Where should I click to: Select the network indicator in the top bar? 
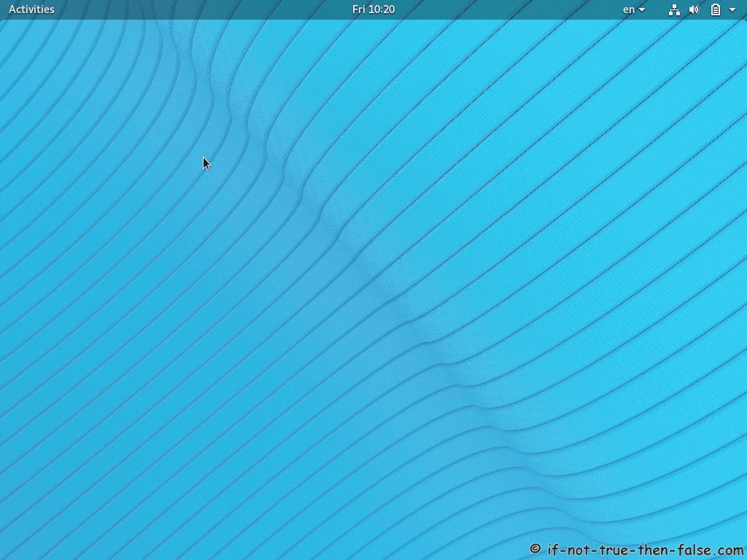pyautogui.click(x=674, y=9)
